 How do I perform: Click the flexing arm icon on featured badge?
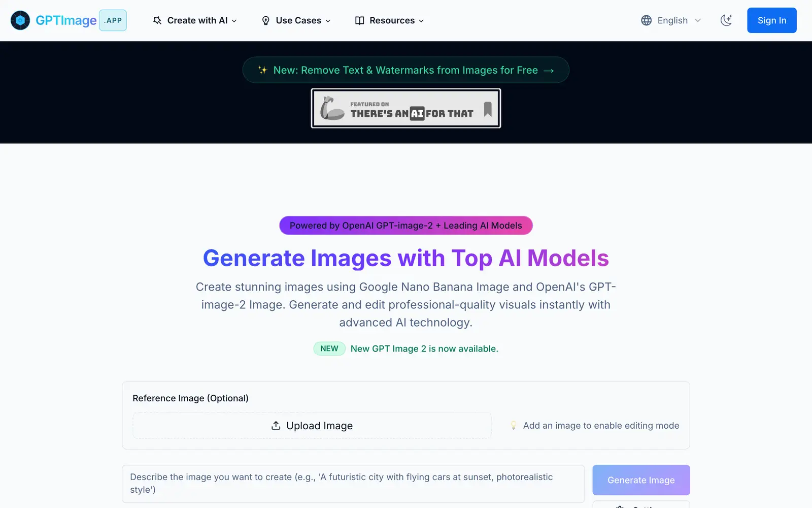tap(332, 108)
